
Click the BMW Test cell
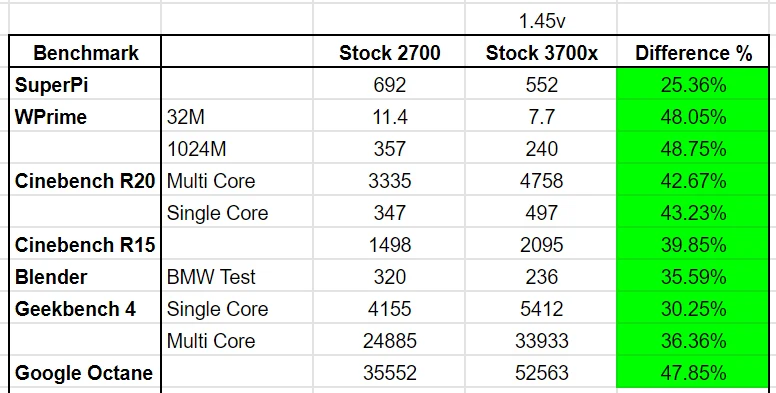pos(237,277)
